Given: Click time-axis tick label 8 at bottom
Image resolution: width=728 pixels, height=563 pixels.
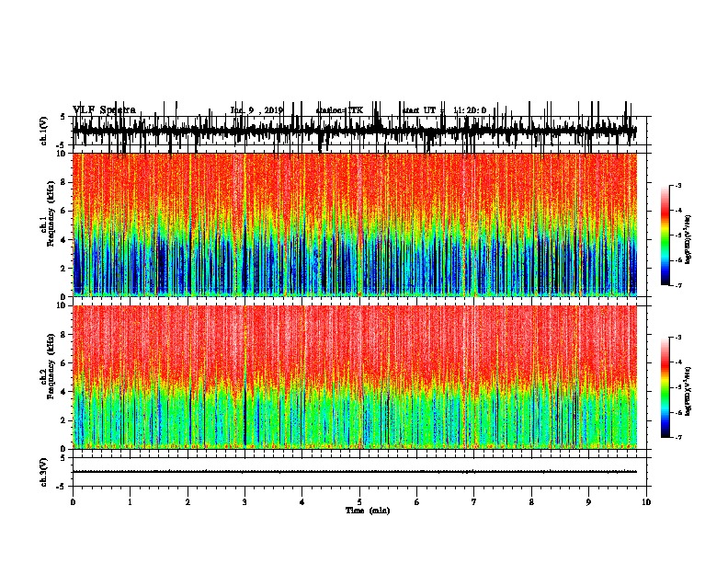Looking at the screenshot, I should [x=531, y=502].
